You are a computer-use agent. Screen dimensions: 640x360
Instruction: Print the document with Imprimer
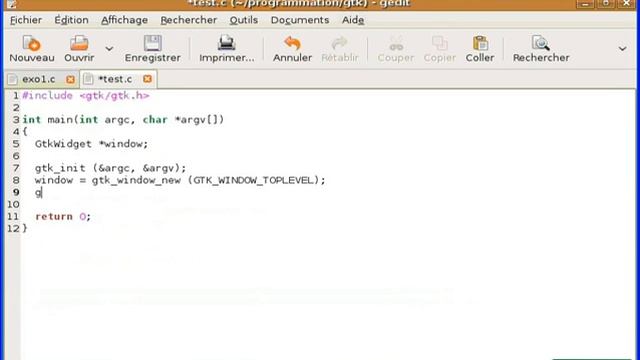[x=227, y=49]
